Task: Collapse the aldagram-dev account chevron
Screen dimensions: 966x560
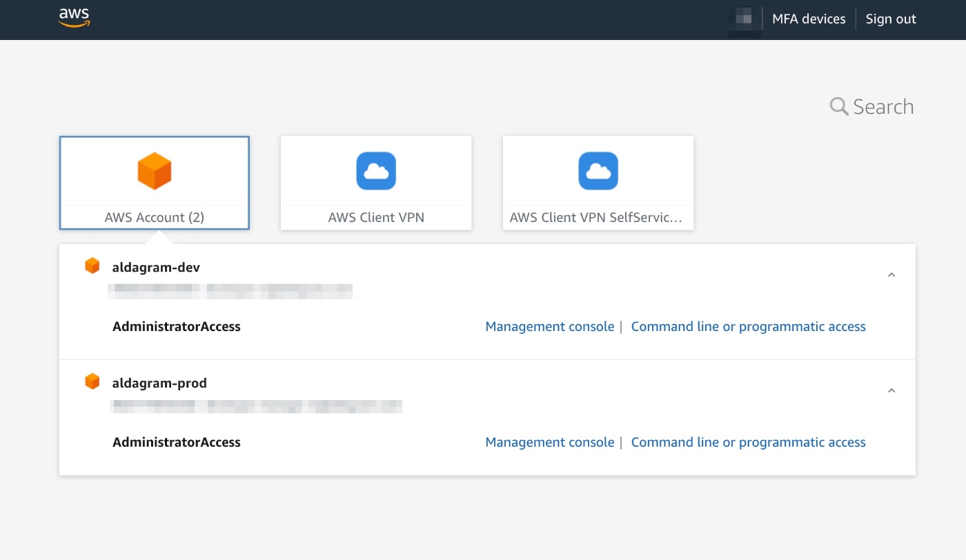Action: tap(891, 275)
